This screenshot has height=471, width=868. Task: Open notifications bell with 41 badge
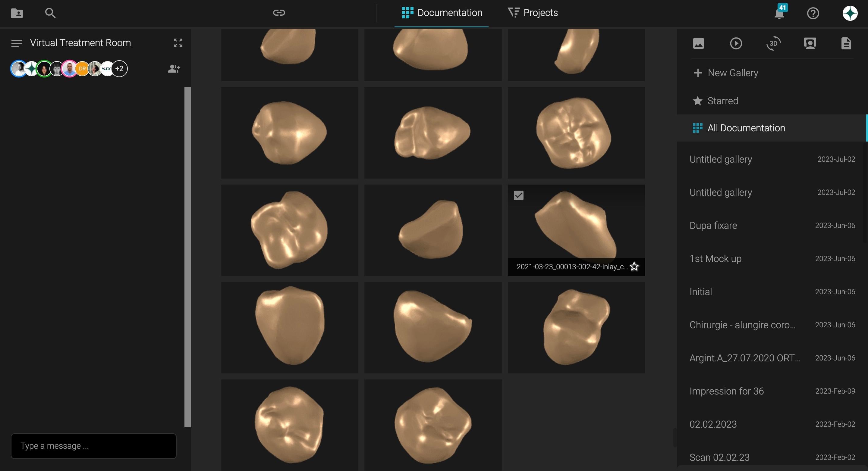coord(780,13)
